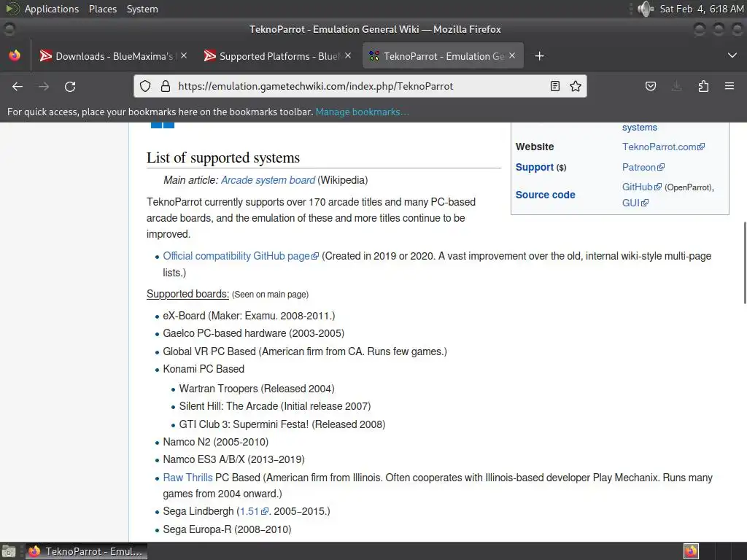
Task: Close the Downloads - BlueMaxima's tab
Action: [184, 55]
